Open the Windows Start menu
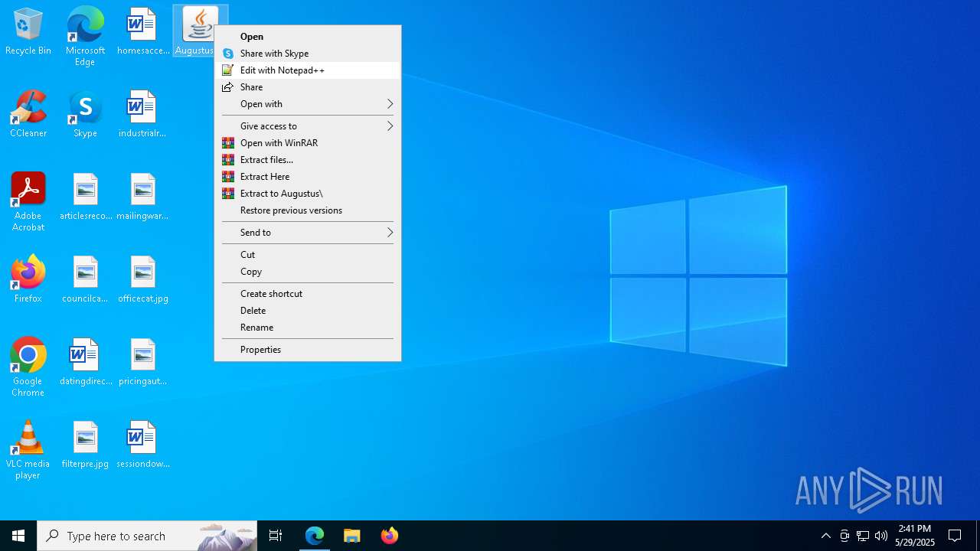This screenshot has width=980, height=551. 18,536
